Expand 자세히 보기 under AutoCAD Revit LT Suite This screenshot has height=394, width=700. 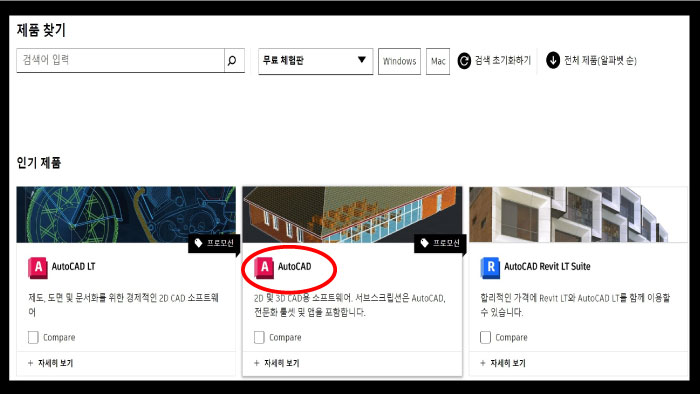click(x=503, y=363)
